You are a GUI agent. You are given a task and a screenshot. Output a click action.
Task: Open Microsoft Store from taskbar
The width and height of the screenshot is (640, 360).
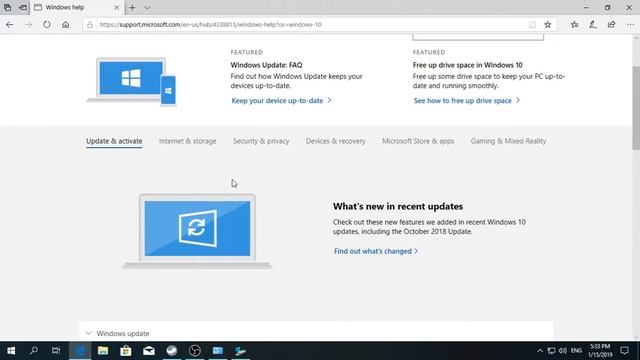coord(126,351)
